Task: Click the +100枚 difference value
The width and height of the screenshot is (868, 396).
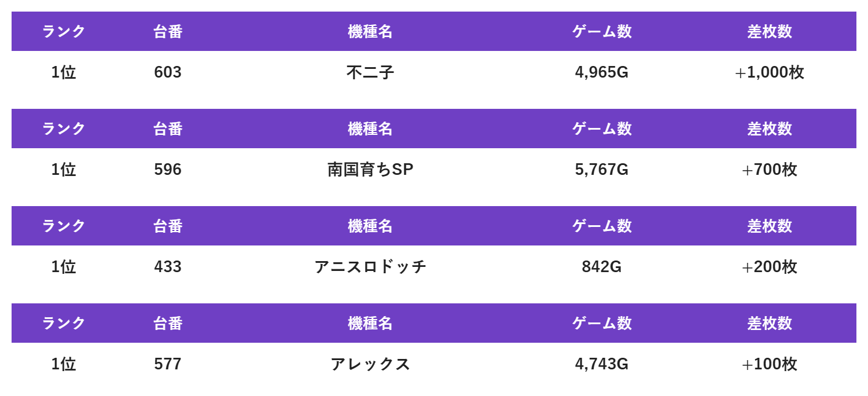Action: coord(770,364)
